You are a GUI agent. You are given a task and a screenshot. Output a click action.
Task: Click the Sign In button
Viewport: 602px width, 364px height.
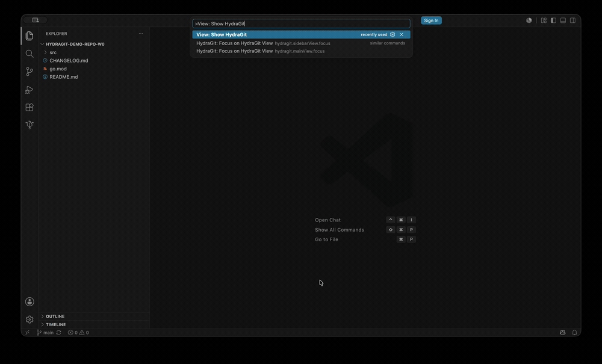(x=431, y=20)
